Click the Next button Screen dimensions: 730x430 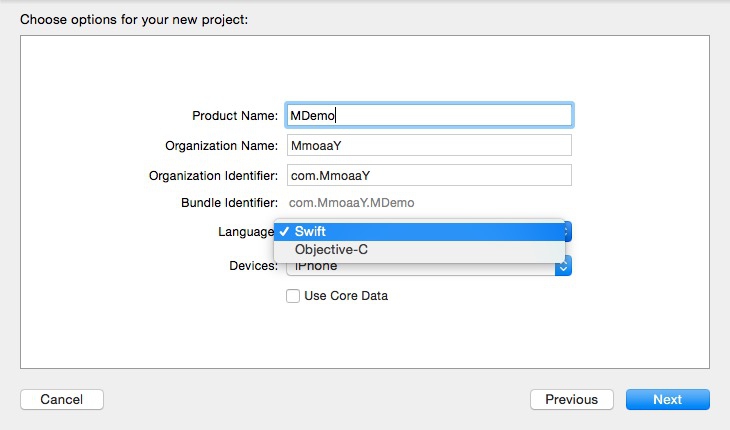pos(667,400)
